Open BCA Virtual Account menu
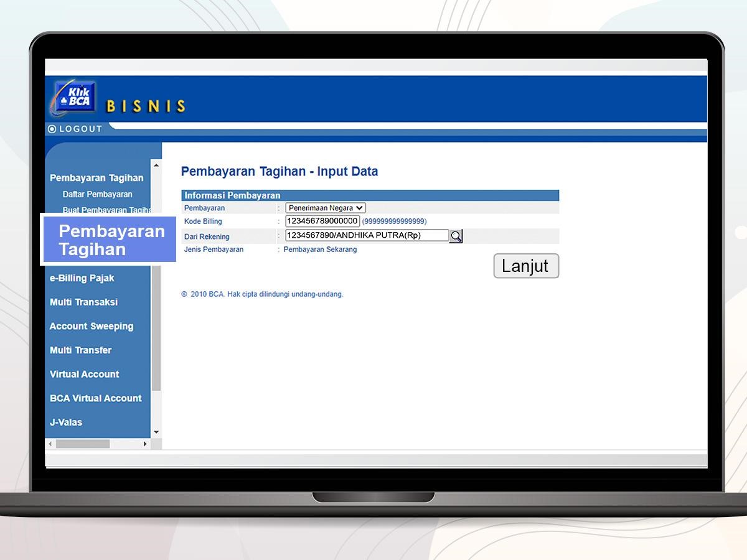The height and width of the screenshot is (560, 747). coord(95,398)
